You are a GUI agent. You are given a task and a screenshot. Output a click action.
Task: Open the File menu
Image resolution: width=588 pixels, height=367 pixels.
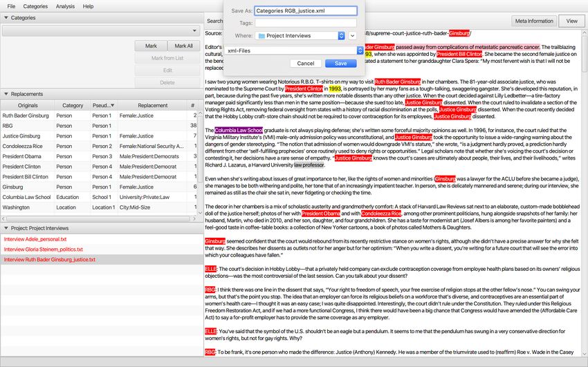click(x=11, y=6)
